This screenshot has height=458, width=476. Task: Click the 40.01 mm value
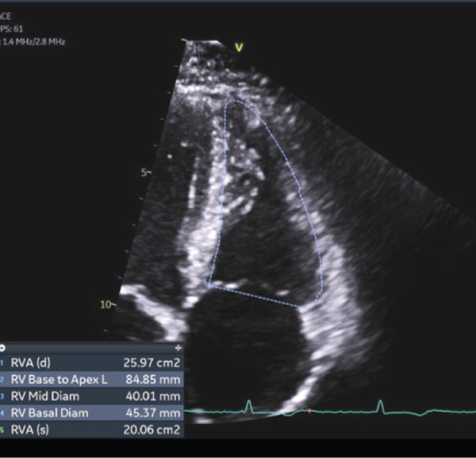tap(153, 396)
